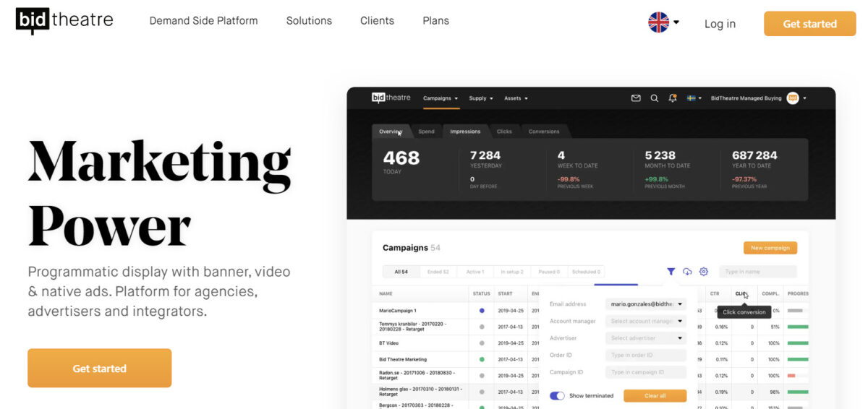
Task: Sort by the START column header
Action: click(x=505, y=294)
